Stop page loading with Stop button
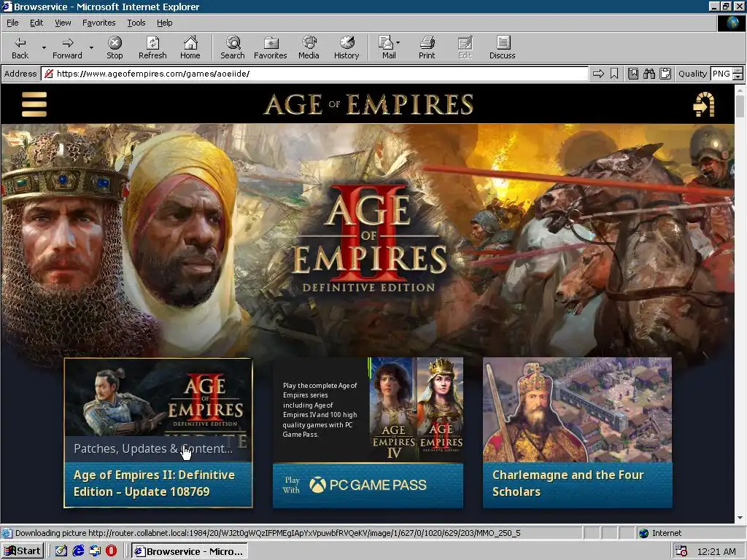Viewport: 747px width, 560px height. pos(115,47)
